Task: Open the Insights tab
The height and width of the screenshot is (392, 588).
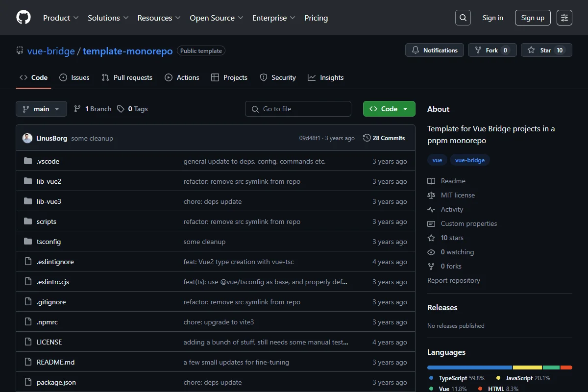Action: 326,77
